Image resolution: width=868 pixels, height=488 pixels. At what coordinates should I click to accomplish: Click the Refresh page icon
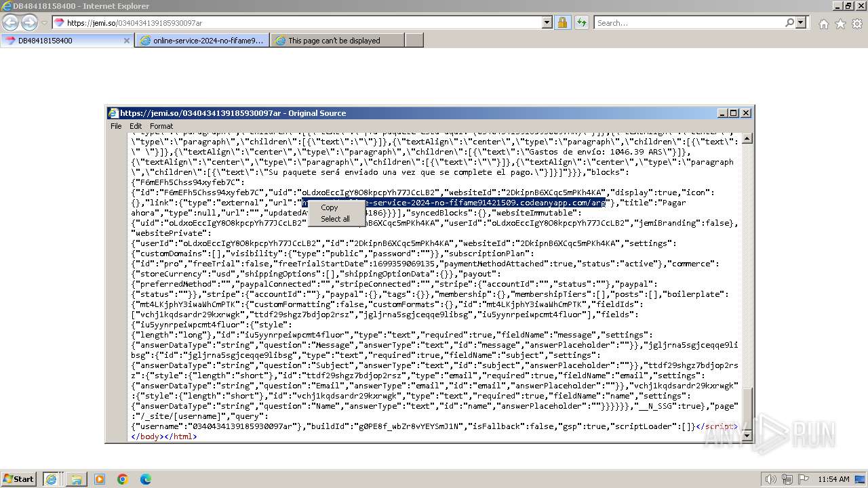[581, 22]
